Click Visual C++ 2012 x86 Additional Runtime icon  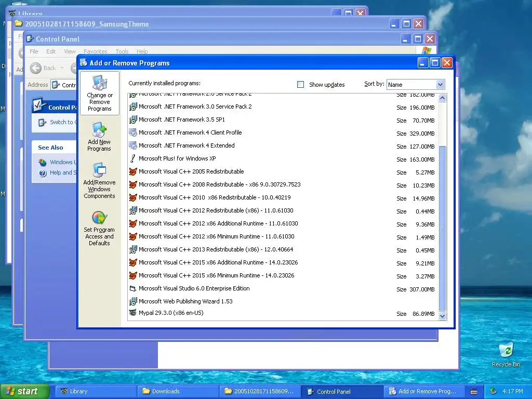(133, 223)
